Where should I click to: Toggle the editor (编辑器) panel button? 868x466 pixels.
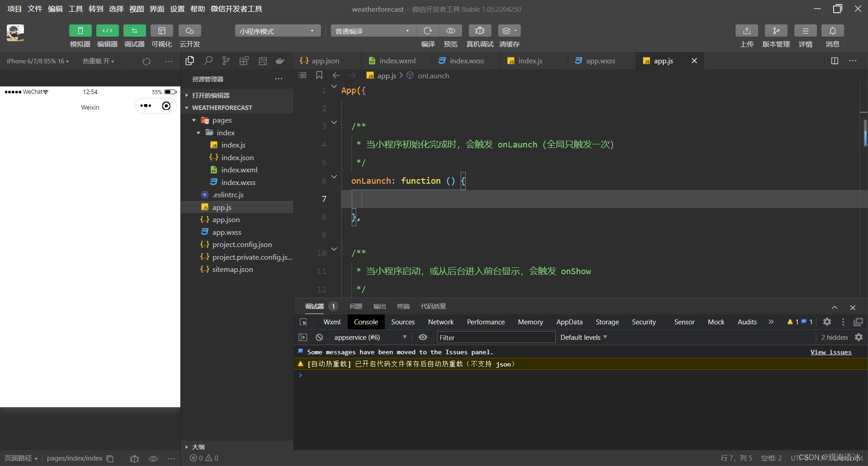pyautogui.click(x=107, y=31)
